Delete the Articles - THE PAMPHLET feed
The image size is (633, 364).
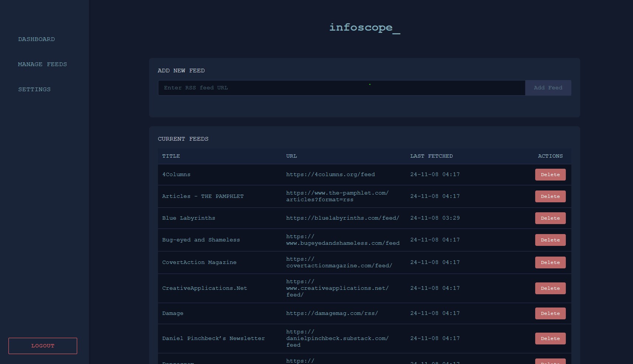coord(550,196)
